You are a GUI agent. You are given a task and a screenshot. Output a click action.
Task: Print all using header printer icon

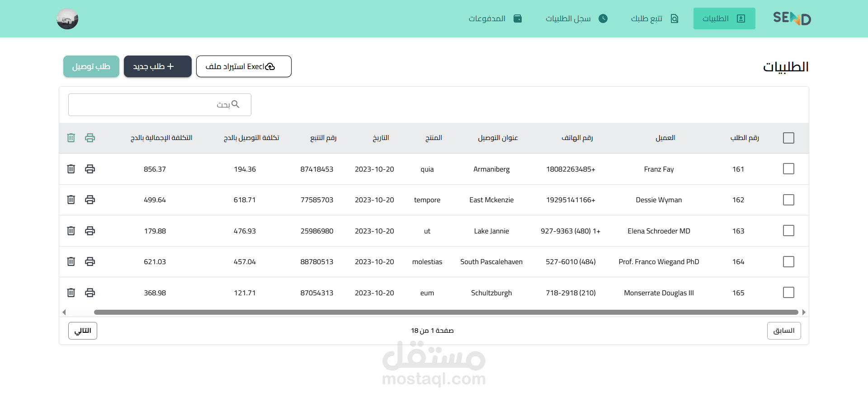(x=90, y=138)
